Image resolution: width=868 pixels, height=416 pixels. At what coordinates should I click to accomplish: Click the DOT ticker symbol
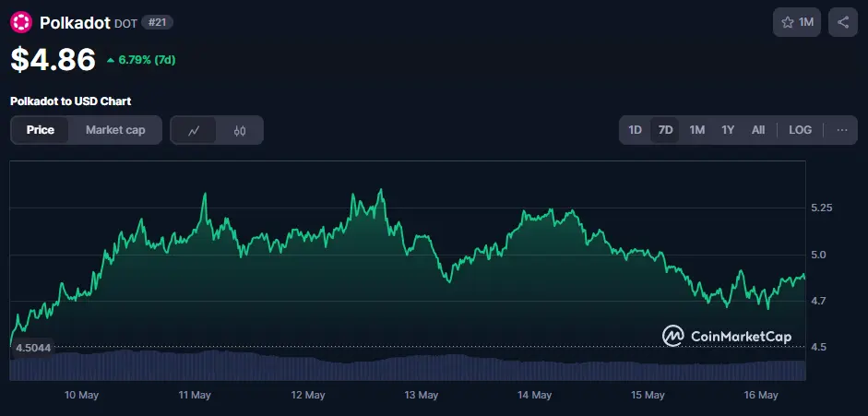click(125, 23)
